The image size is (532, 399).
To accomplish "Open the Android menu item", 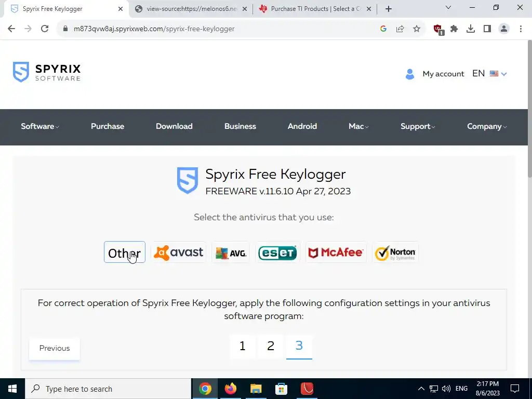I will [x=302, y=126].
